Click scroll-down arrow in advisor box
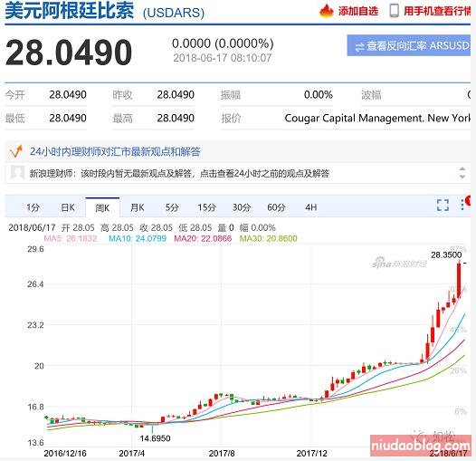 462,177
